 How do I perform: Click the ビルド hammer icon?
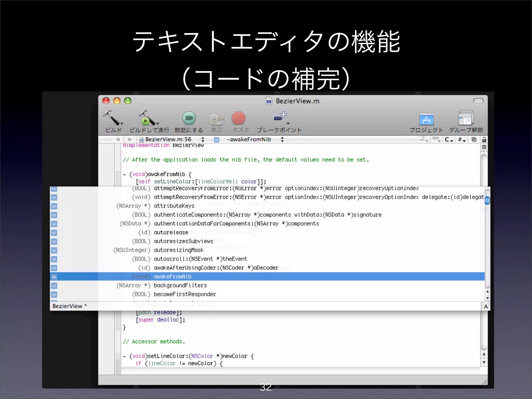click(x=111, y=118)
